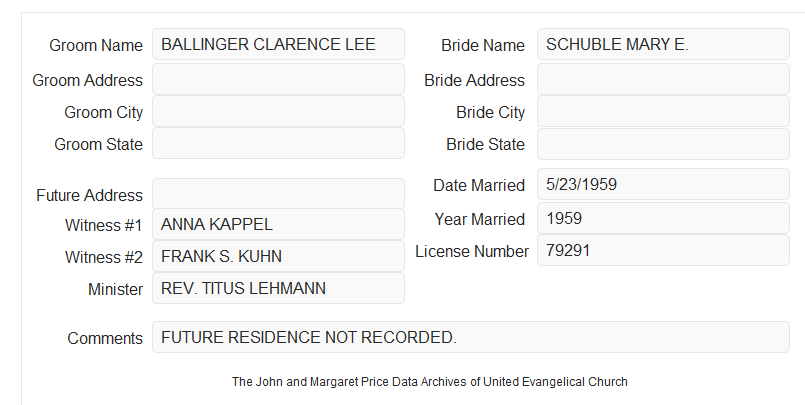Click the Groom Name label
The width and height of the screenshot is (805, 405).
click(x=96, y=45)
